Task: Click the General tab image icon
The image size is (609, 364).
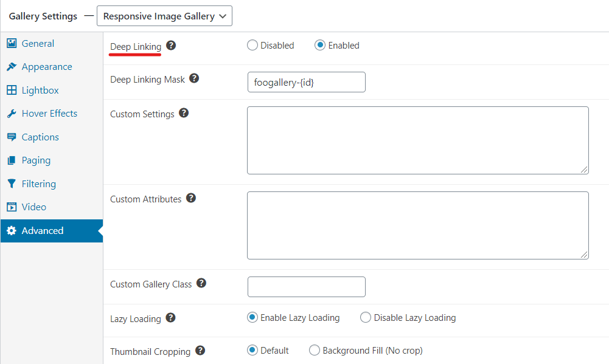Action: pos(12,43)
